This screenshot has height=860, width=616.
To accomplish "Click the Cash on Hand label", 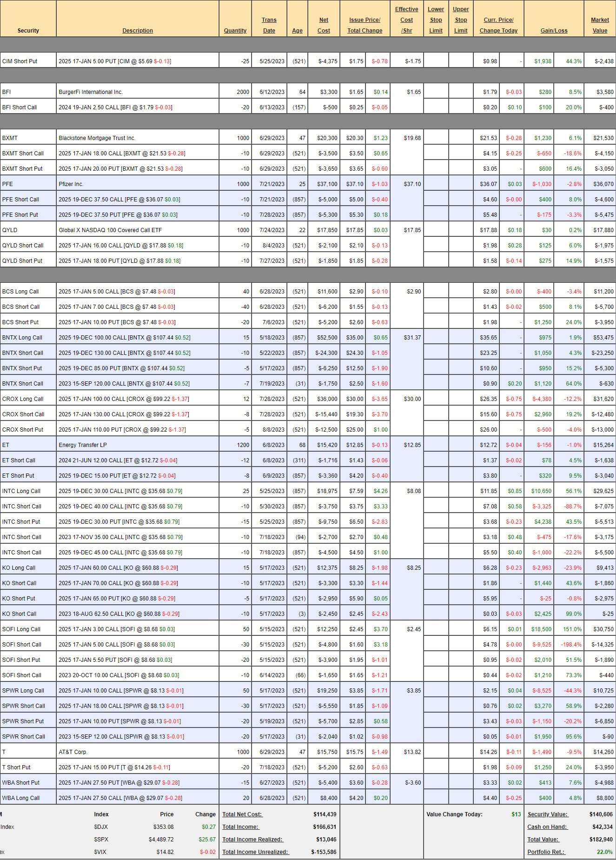I will click(547, 827).
